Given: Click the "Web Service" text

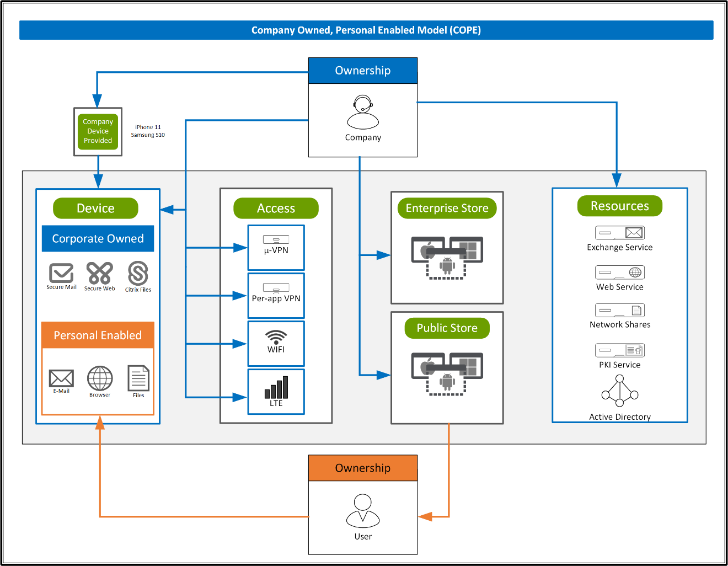Looking at the screenshot, I should click(x=620, y=287).
